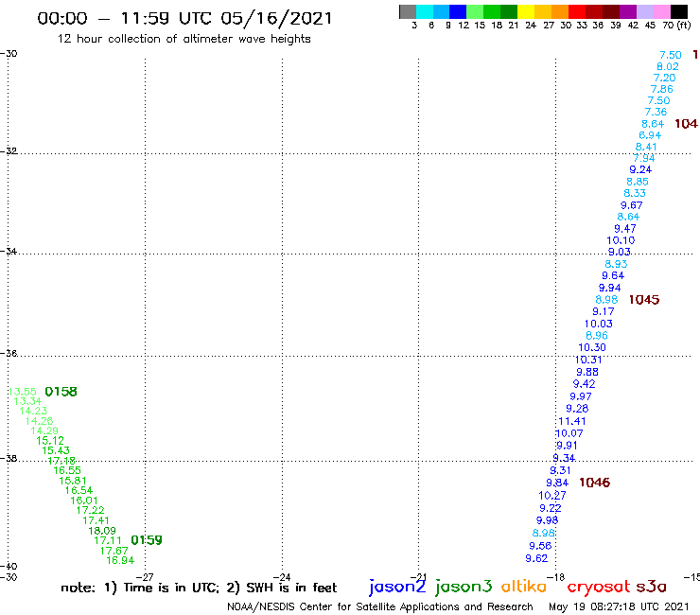The height and width of the screenshot is (615, 700).
Task: Click the 16.94 wave height value
Action: pyautogui.click(x=120, y=560)
